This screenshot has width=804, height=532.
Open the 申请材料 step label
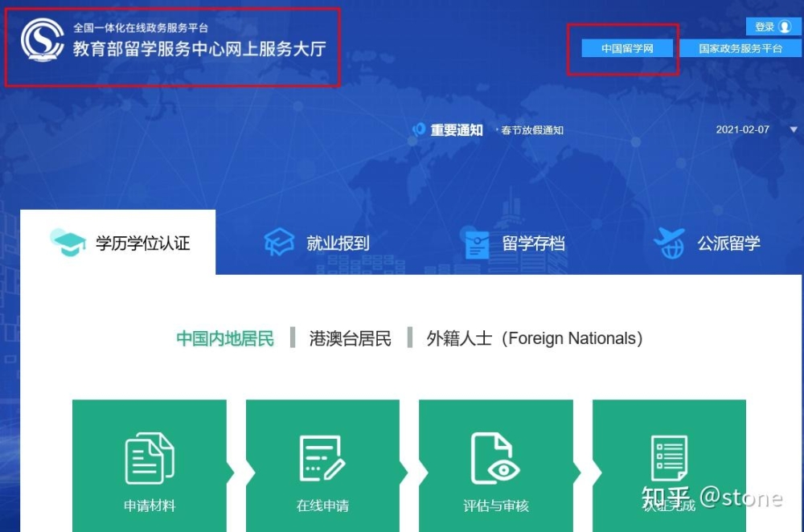[x=150, y=505]
